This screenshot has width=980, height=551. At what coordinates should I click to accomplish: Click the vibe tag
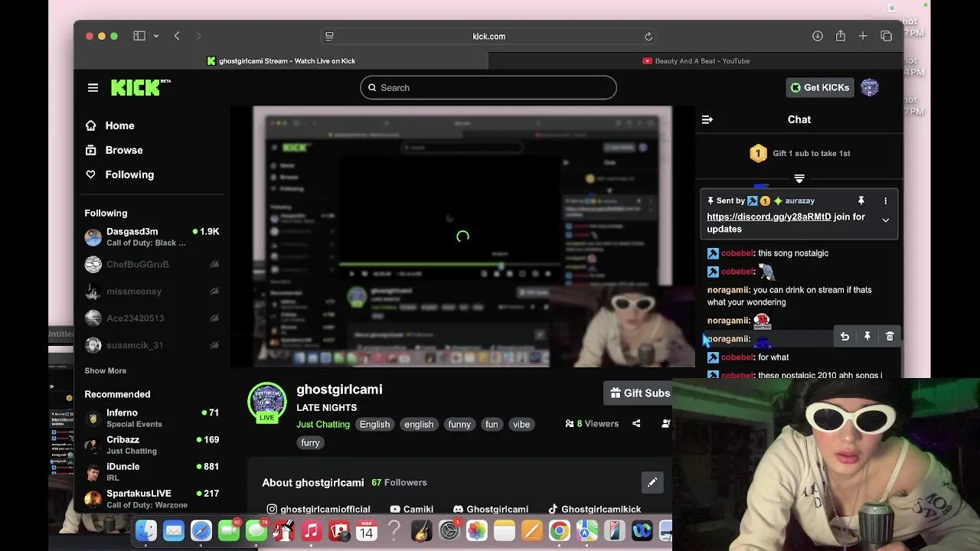coord(521,424)
